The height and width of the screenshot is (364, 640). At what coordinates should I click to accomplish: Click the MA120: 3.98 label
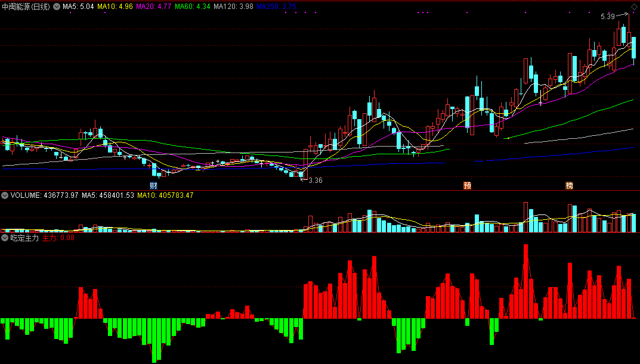pyautogui.click(x=233, y=7)
